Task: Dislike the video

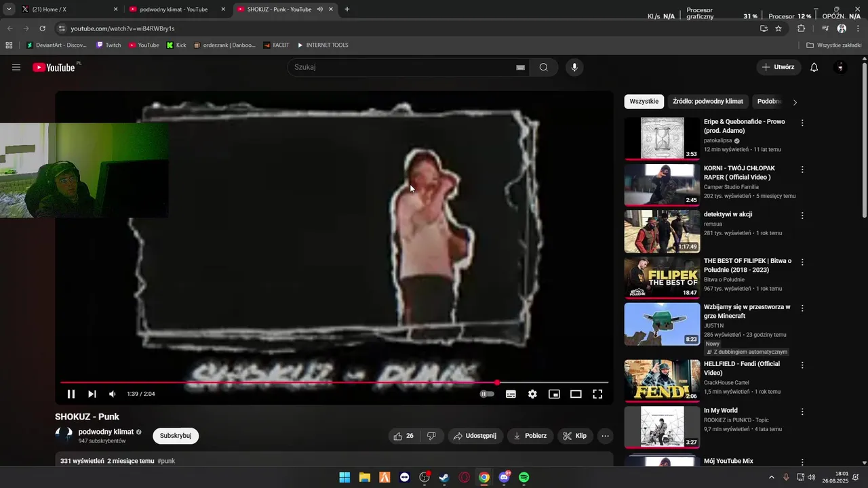Action: 432,436
